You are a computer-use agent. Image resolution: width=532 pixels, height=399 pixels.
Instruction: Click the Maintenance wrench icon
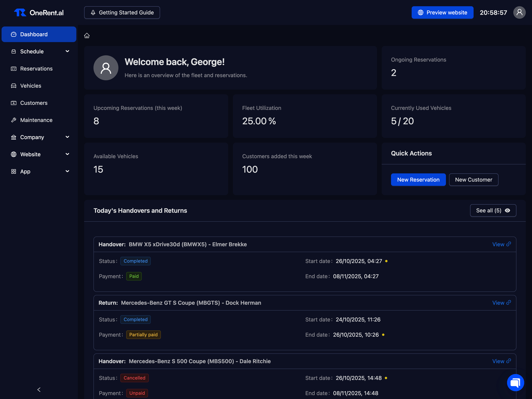coord(14,120)
